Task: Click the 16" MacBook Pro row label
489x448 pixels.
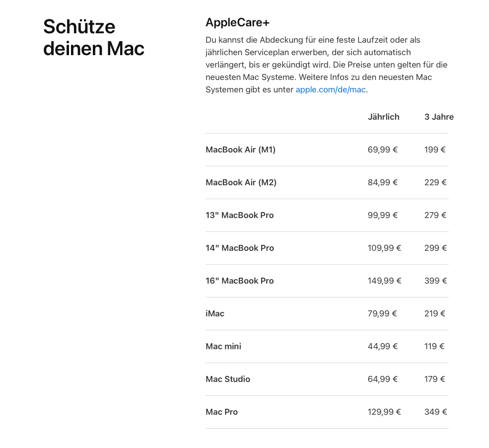Action: coord(239,281)
